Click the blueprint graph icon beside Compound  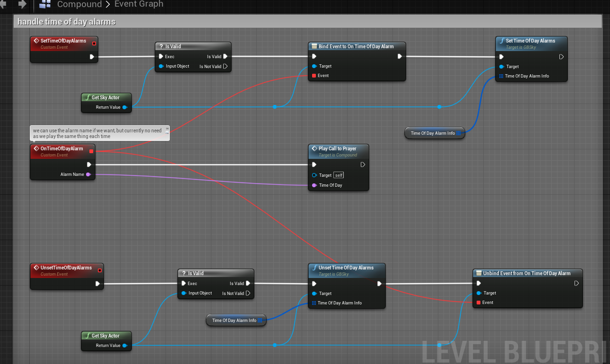point(45,4)
